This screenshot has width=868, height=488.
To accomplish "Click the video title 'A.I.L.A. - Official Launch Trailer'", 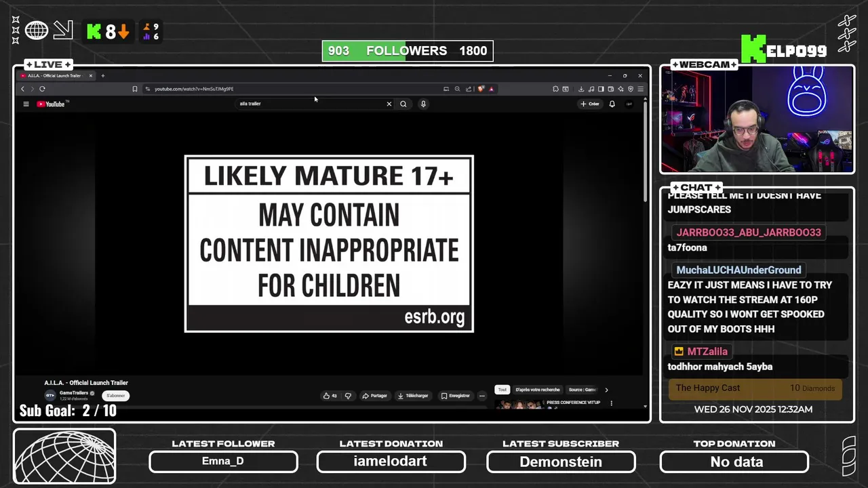I will 86,383.
